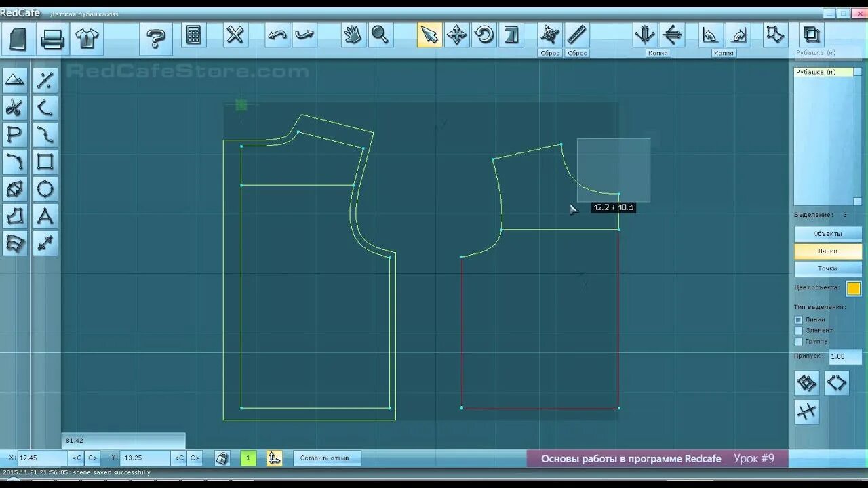
Task: Toggle the Элемент selection type checkbox
Action: pyautogui.click(x=799, y=331)
